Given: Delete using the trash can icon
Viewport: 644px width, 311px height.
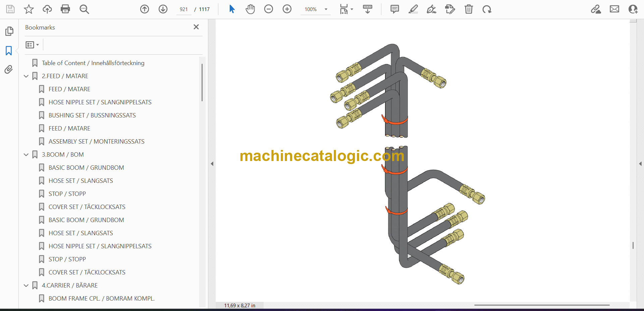Looking at the screenshot, I should tap(469, 9).
